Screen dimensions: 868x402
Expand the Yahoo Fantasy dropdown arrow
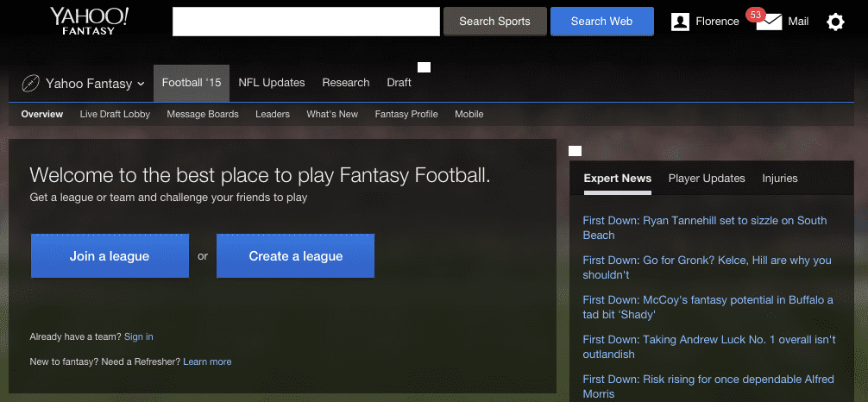(x=141, y=84)
